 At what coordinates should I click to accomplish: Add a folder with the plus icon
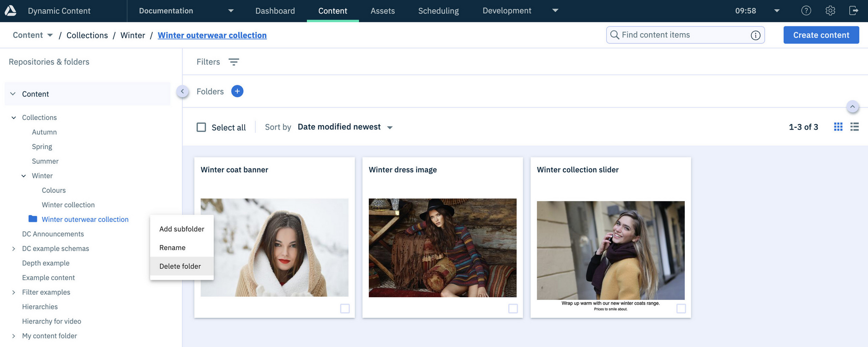[x=237, y=91]
